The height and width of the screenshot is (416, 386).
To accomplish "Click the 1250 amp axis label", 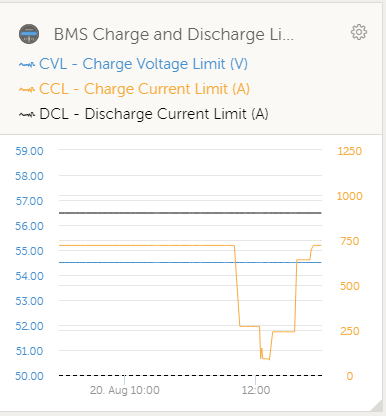I will coord(350,151).
